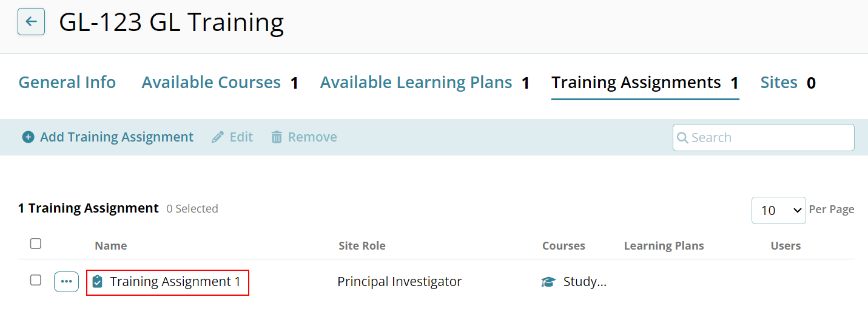Click the clipboard icon beside Training Assignment 1
Screen dimensions: 868x314
98,282
